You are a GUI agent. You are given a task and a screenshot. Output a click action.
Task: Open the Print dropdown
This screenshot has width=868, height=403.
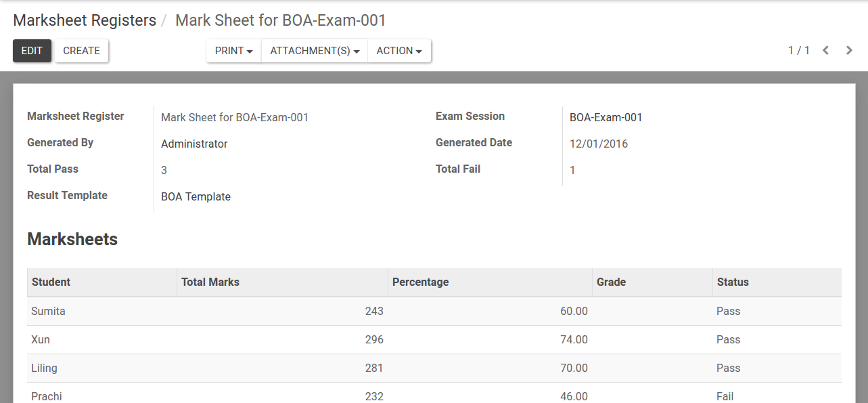[x=233, y=51]
